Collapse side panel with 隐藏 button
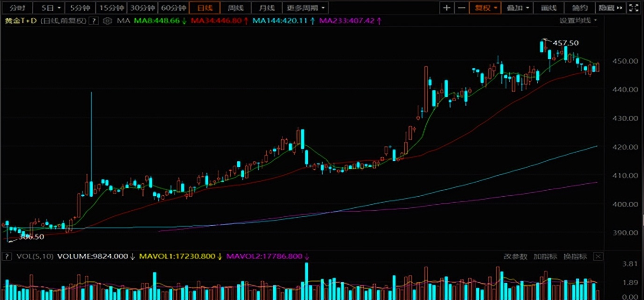The width and height of the screenshot is (644, 300). (611, 7)
